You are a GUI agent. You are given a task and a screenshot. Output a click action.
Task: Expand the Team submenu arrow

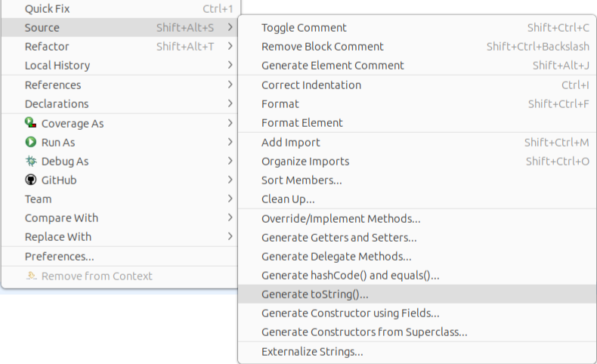click(230, 199)
